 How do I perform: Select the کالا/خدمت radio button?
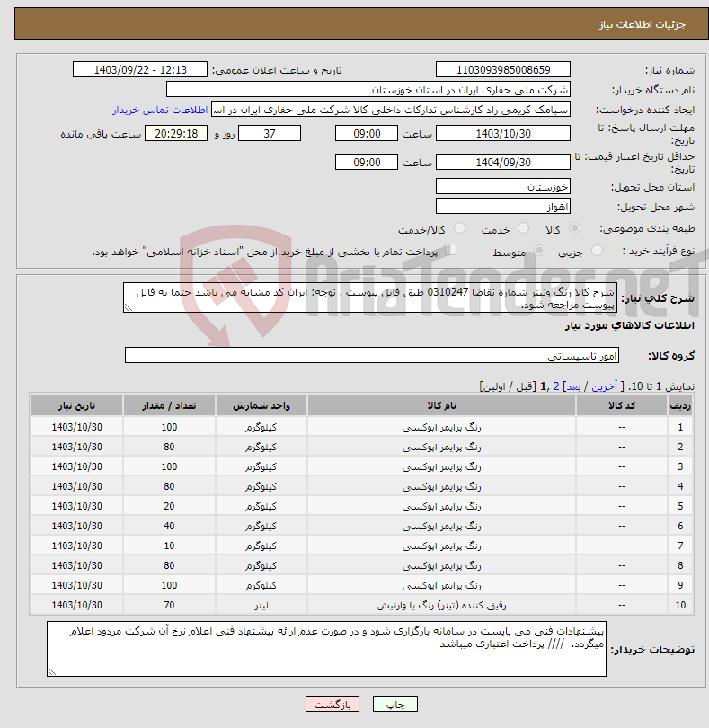tap(459, 228)
